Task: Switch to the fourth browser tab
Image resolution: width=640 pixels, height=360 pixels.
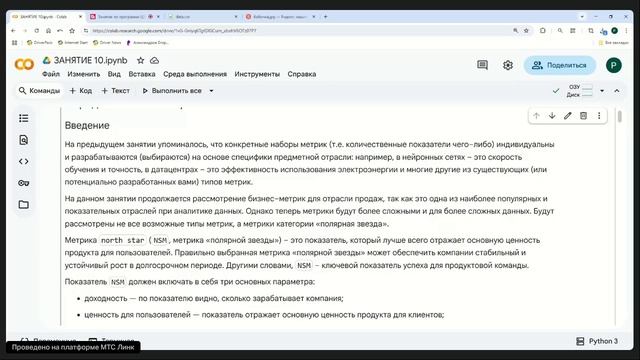Action: pos(280,17)
